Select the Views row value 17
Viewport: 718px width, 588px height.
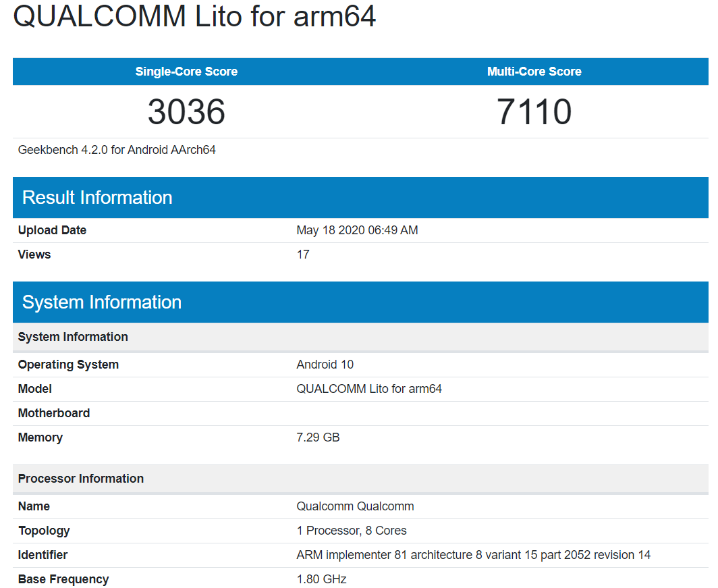304,255
